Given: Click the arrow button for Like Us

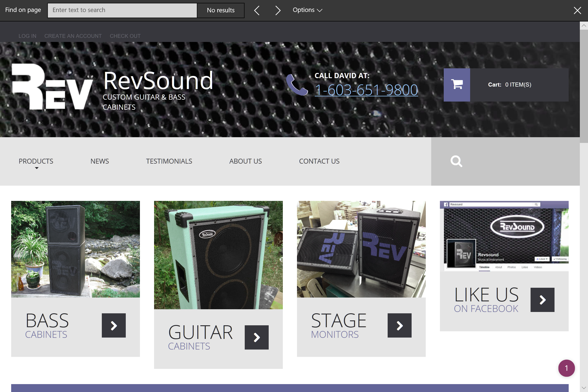Looking at the screenshot, I should pos(543,300).
